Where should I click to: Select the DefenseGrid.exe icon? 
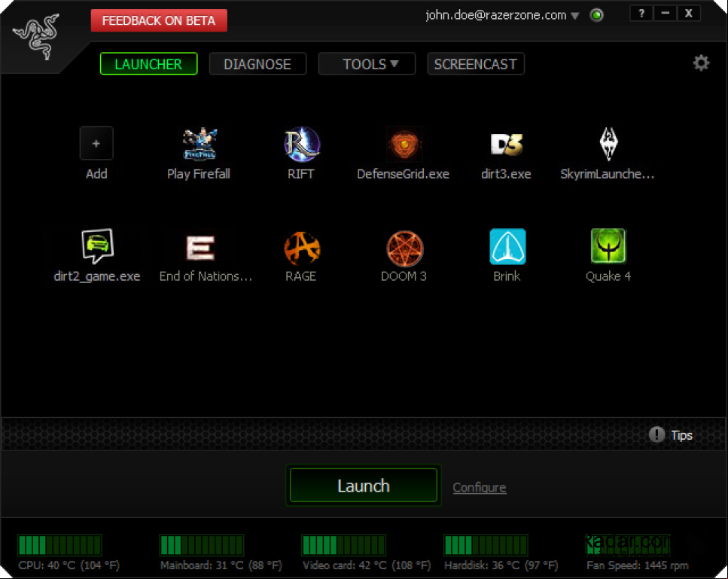click(404, 145)
